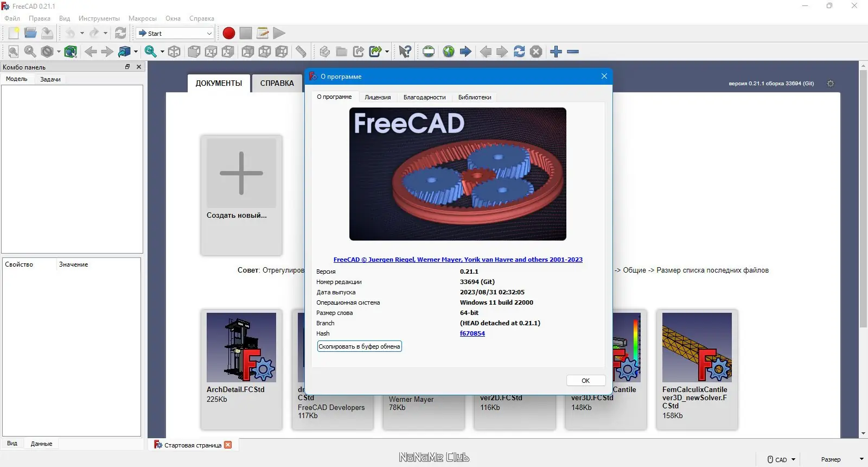Click the Создать новый document tile
The width and height of the screenshot is (868, 467).
click(241, 195)
